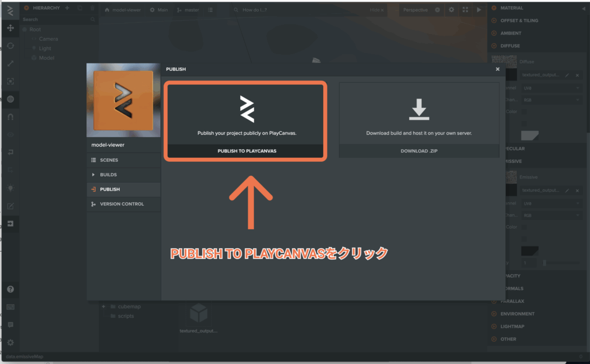Viewport: 590px width, 364px height.
Task: Click the Emissive intensity slider handle
Action: pos(544,263)
